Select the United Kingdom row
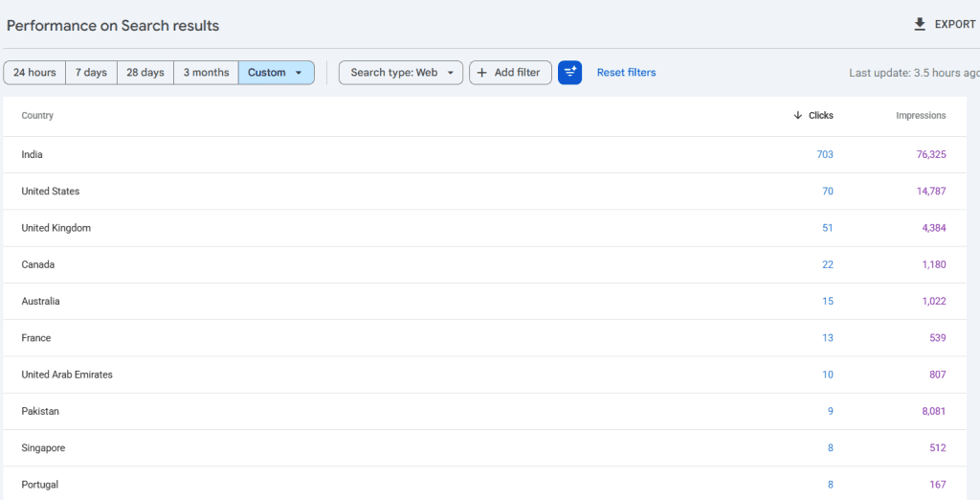This screenshot has width=980, height=500. [485, 228]
